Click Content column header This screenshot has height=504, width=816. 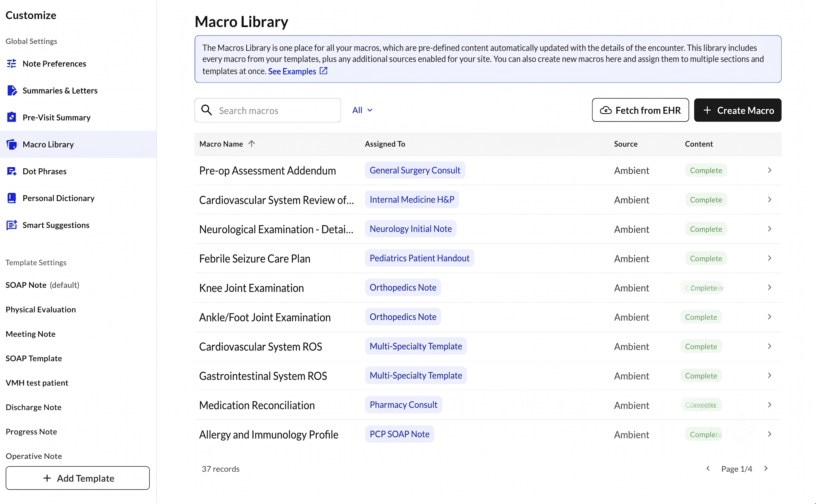(x=699, y=144)
